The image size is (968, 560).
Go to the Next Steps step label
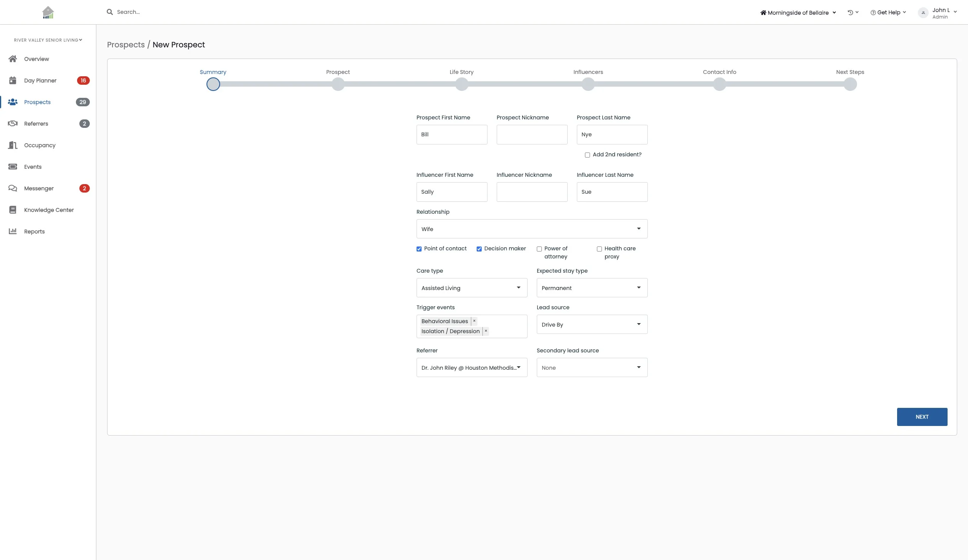[x=850, y=72]
